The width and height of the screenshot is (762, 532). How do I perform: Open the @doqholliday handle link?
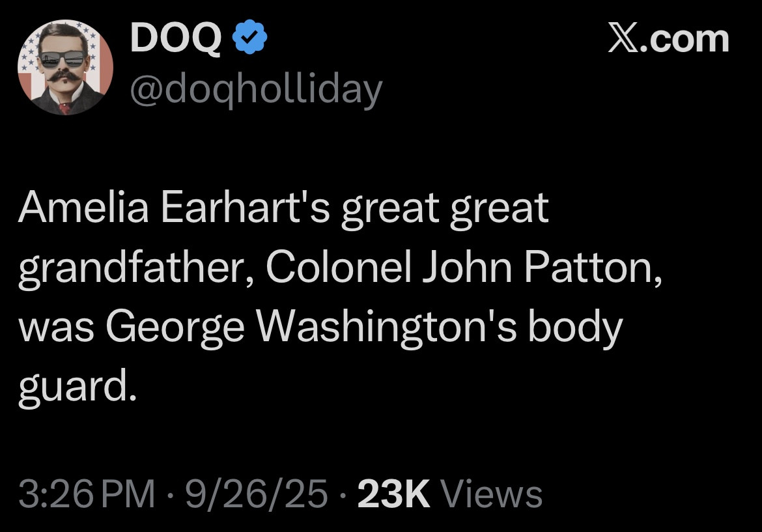pyautogui.click(x=256, y=90)
